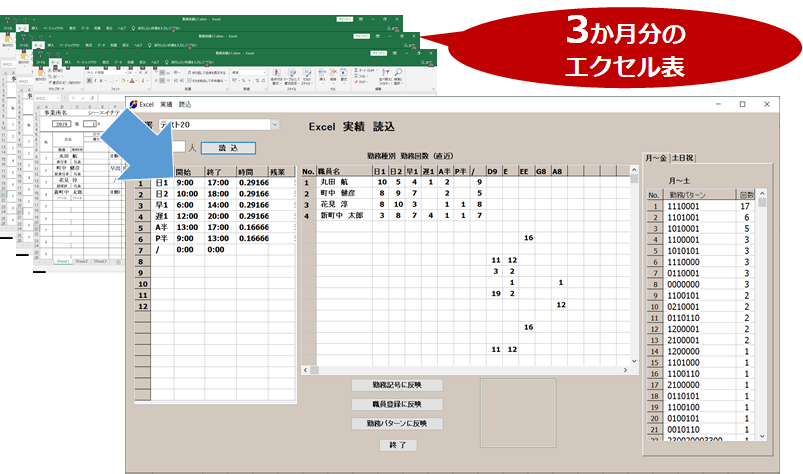Toggle Italic in the front Excel ribbon
The height and width of the screenshot is (474, 803).
tap(95, 80)
